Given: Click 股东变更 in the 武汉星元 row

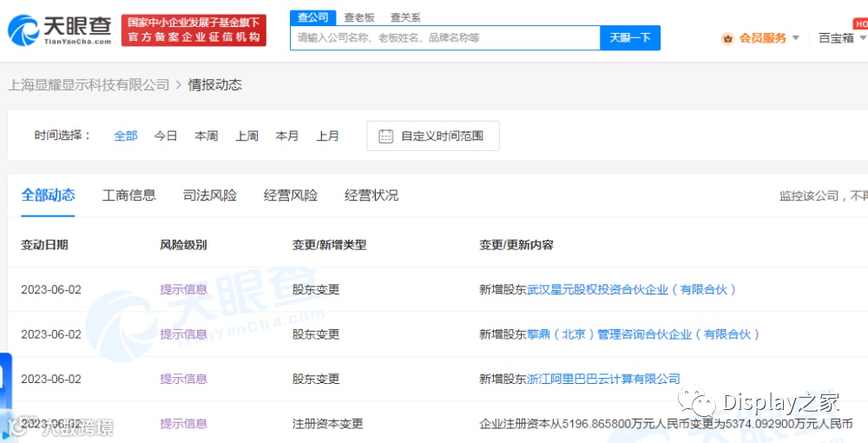Looking at the screenshot, I should (x=316, y=289).
